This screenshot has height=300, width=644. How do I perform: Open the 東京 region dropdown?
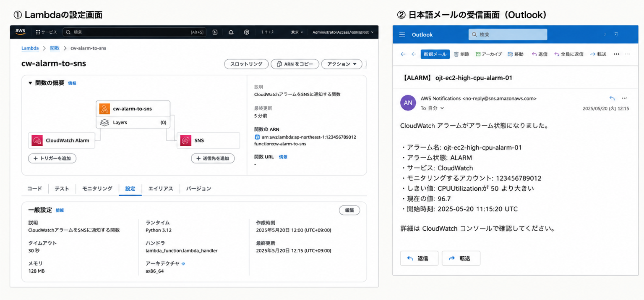click(297, 32)
